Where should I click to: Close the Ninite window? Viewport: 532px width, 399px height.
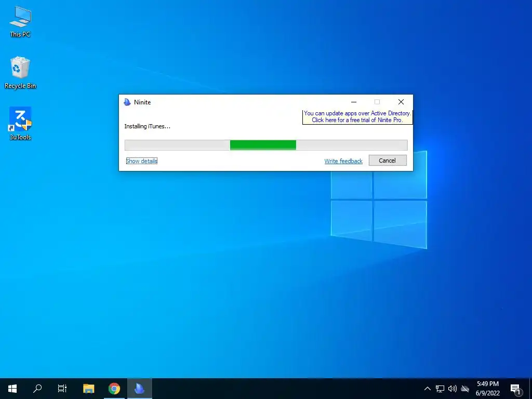[401, 102]
